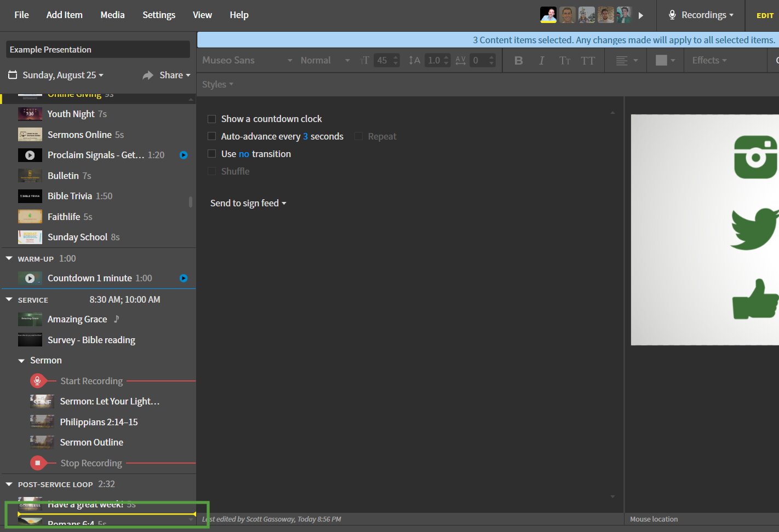Open the Send to sign feed dropdown
This screenshot has height=532, width=779.
[x=248, y=203]
